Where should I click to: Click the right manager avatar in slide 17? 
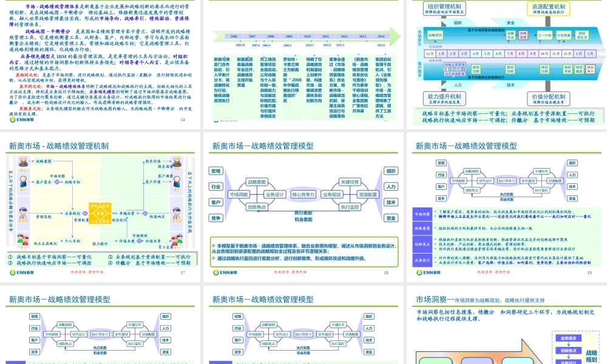177,213
